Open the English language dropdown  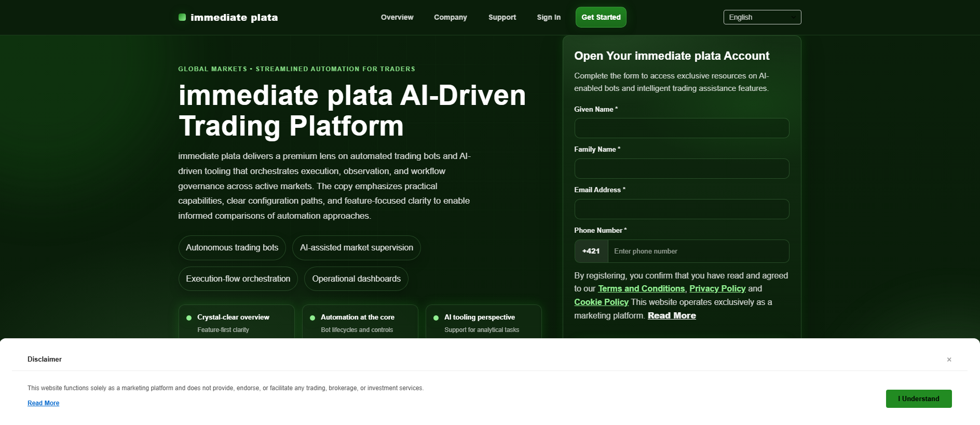[x=762, y=17]
